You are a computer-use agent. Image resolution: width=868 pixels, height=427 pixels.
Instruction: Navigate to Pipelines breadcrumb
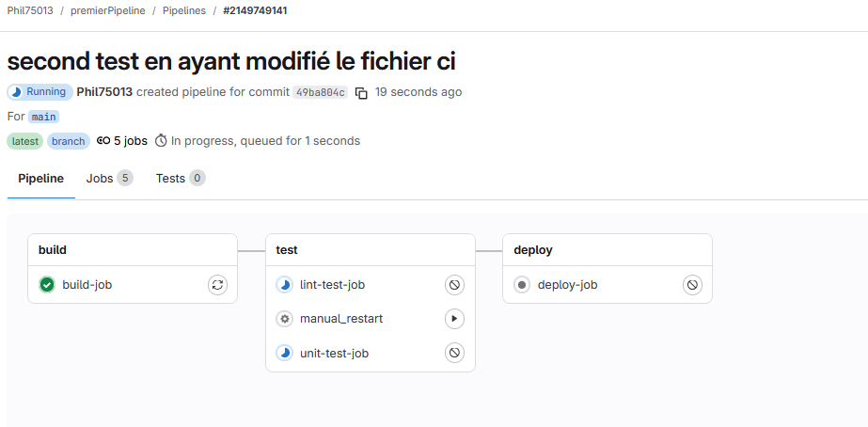click(x=184, y=10)
